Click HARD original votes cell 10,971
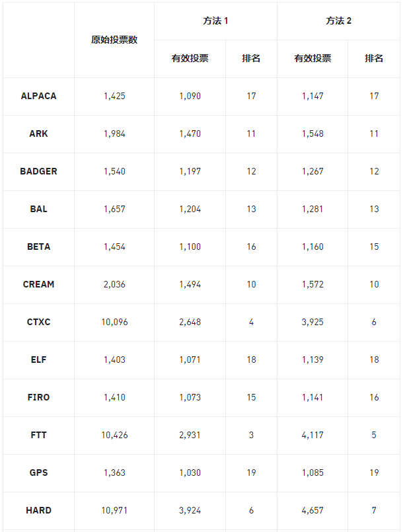The image size is (403, 532). [x=114, y=510]
